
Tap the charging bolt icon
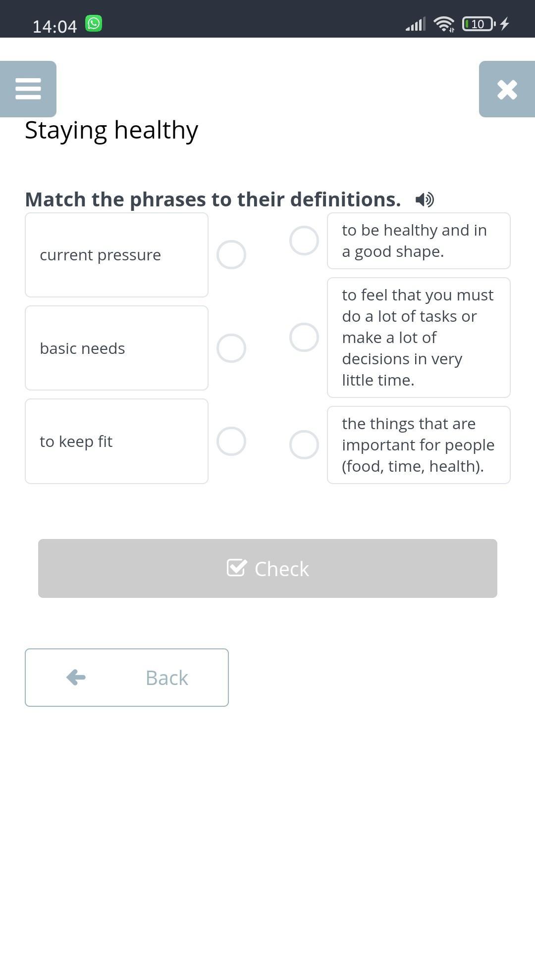point(505,24)
